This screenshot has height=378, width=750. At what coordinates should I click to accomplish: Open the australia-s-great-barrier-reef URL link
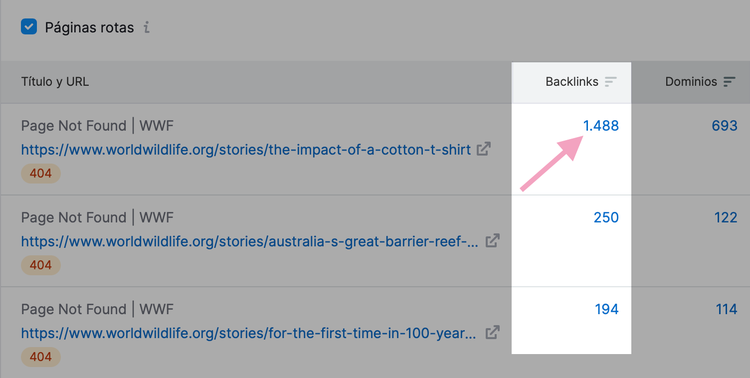coord(249,241)
